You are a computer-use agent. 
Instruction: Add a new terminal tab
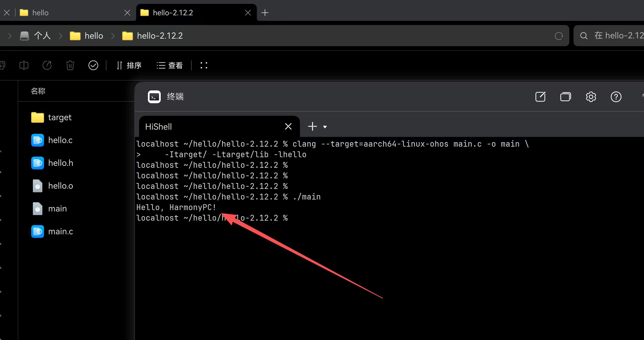312,126
